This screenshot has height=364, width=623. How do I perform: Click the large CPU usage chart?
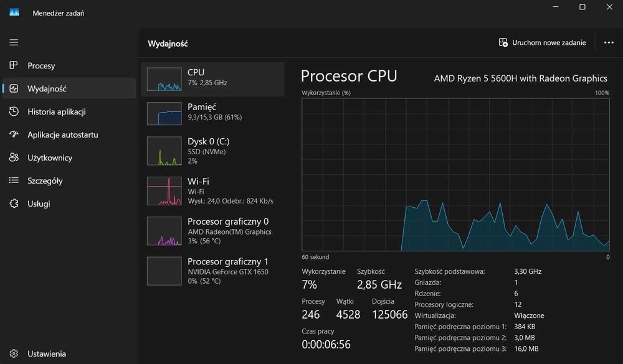click(x=455, y=175)
